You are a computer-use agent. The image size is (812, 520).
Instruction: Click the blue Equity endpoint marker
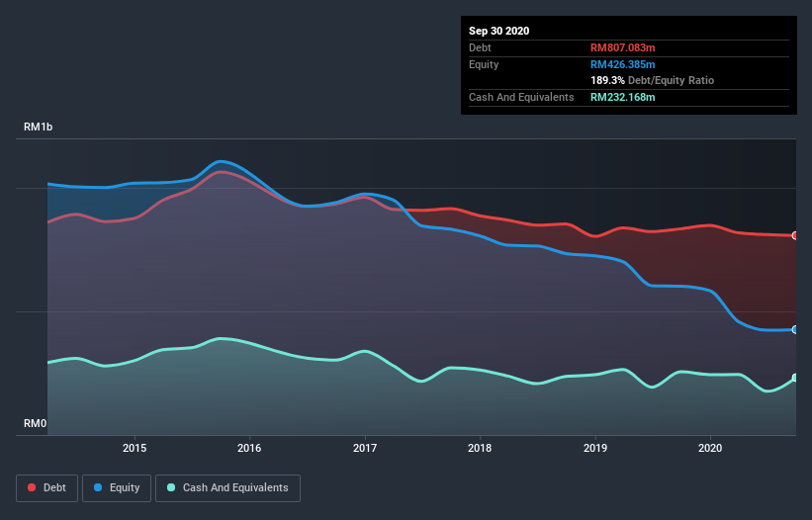[795, 329]
